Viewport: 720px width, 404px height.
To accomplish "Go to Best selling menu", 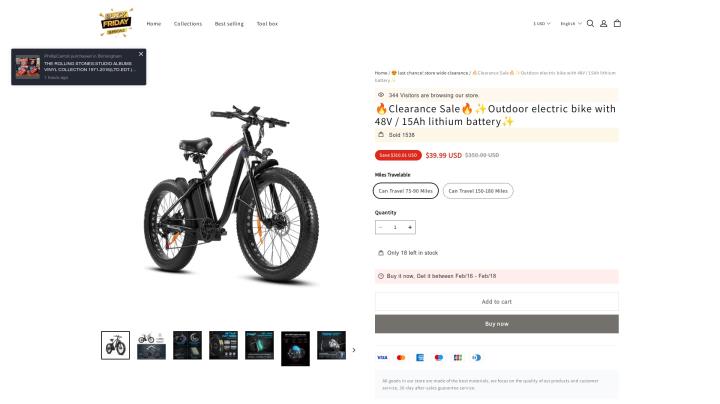I will point(228,23).
